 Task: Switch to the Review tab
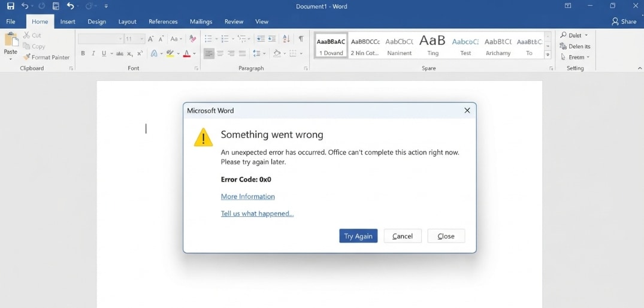click(234, 22)
